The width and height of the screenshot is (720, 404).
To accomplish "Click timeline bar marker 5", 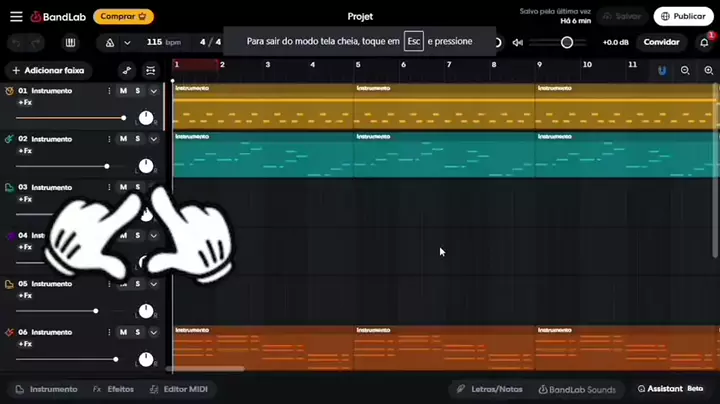I will point(358,65).
